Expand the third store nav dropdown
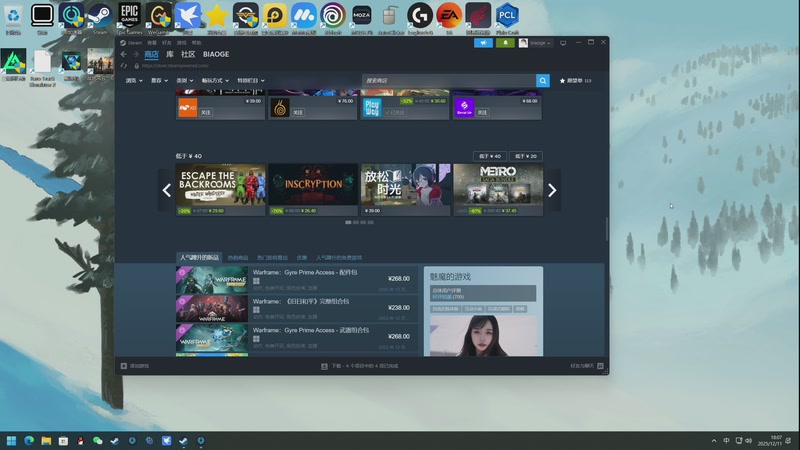The image size is (800, 450). click(x=185, y=81)
